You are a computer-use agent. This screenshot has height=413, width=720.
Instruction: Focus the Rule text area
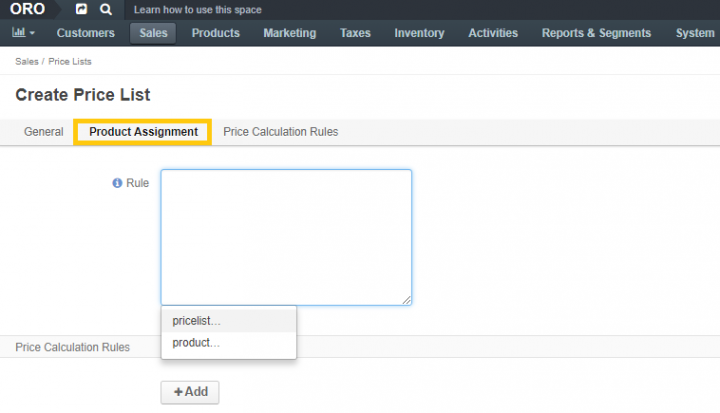click(286, 237)
